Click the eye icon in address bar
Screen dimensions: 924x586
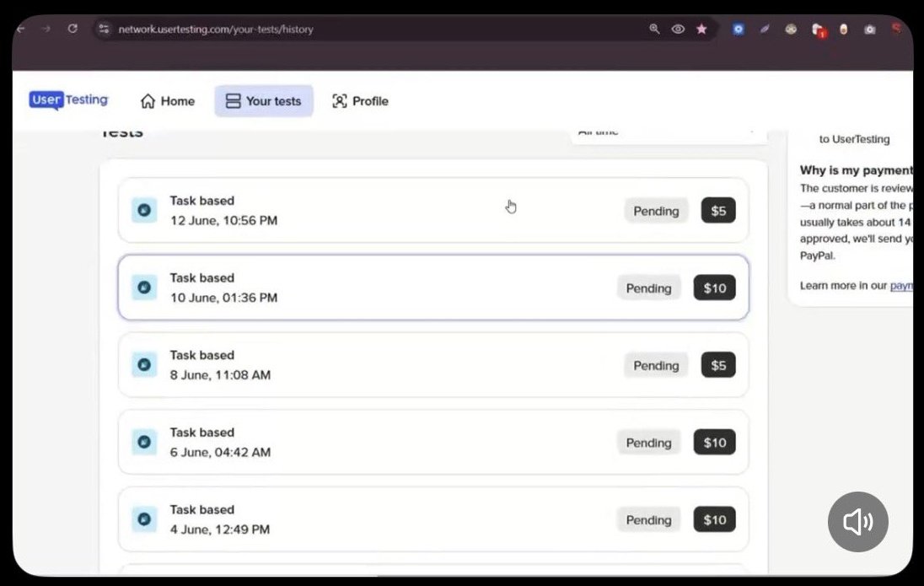click(678, 29)
